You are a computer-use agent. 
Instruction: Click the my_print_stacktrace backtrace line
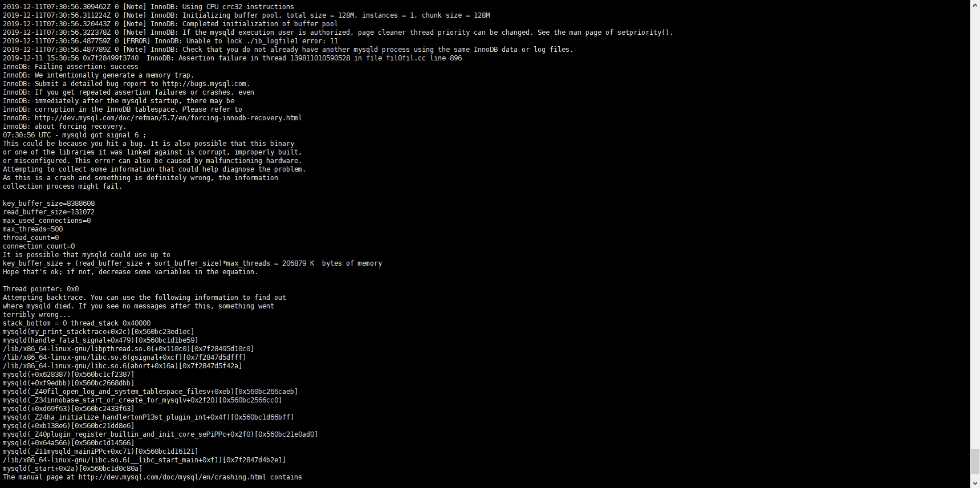point(99,332)
